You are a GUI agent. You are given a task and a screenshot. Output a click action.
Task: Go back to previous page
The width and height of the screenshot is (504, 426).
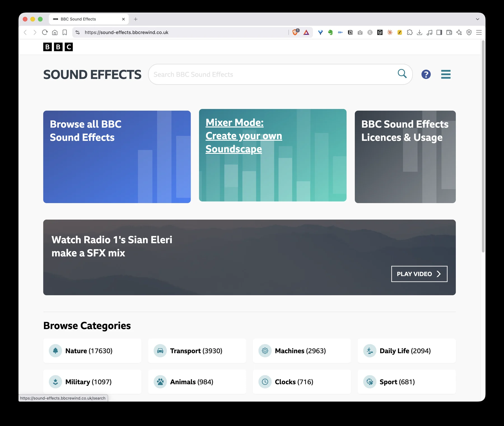click(x=25, y=32)
